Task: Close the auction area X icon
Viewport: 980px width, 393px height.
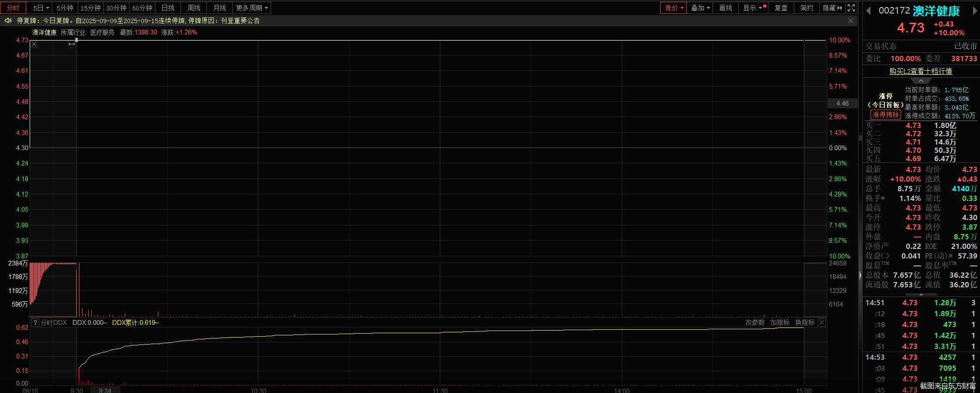Action: pos(34,45)
